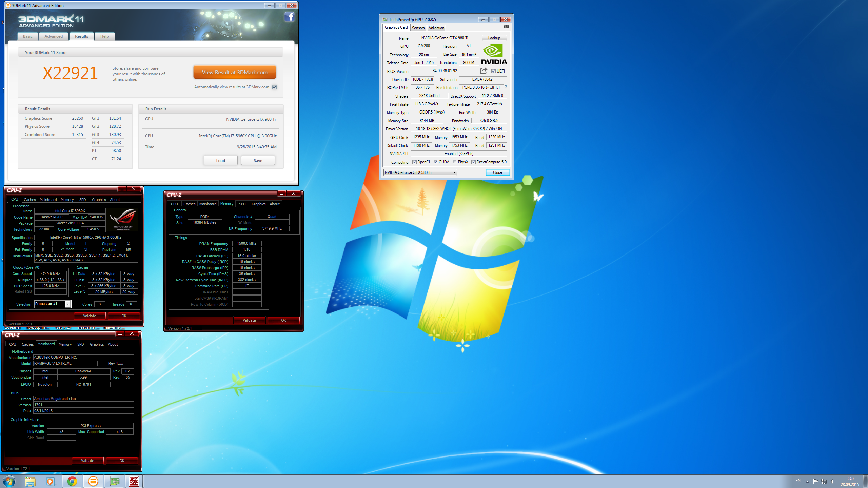
Task: Open SPD tab in CPU-Z Memory window
Action: [242, 204]
